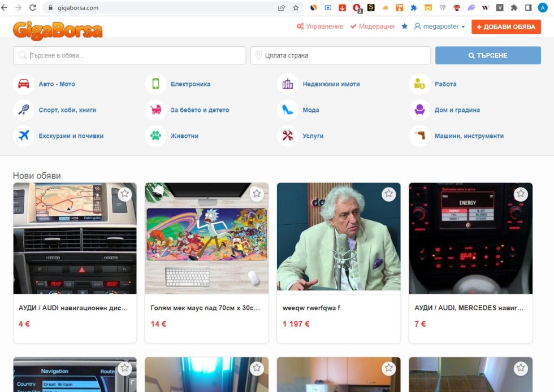Click the favorites star icon in header

(405, 26)
